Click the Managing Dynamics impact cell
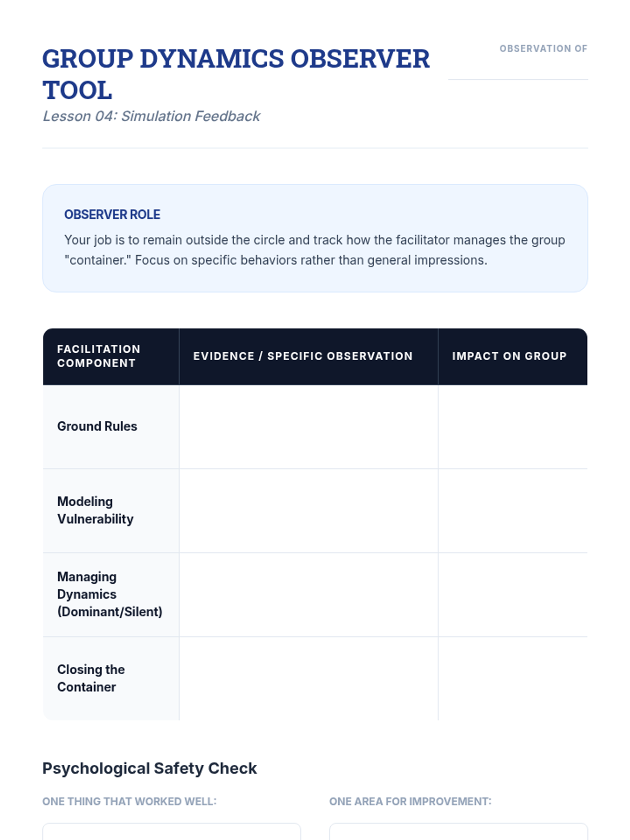The width and height of the screenshot is (630, 840). (513, 595)
